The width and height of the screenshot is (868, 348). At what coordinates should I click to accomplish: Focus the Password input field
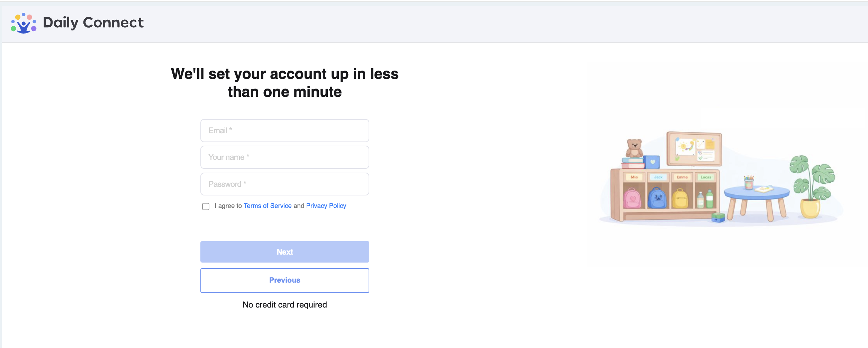[284, 184]
